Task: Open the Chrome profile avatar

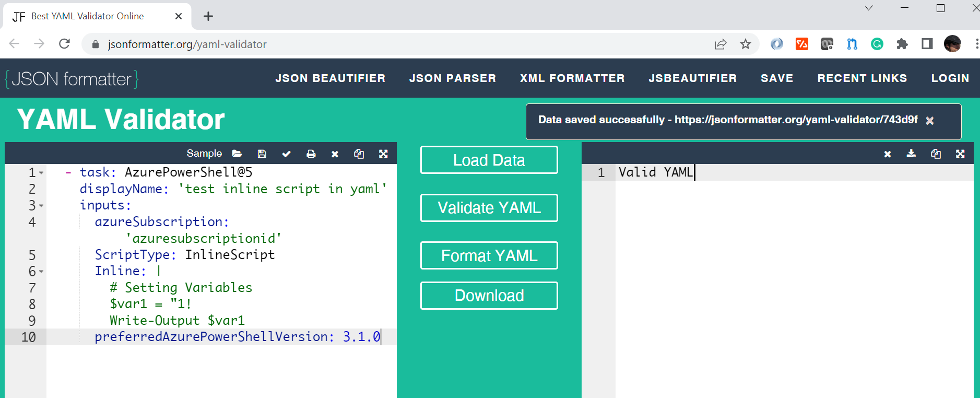Action: point(952,44)
